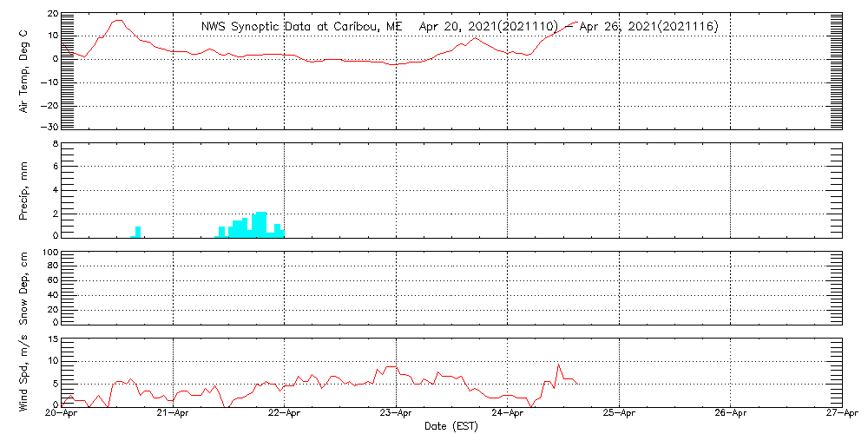Image resolution: width=868 pixels, height=434 pixels.
Task: Click the tallest precipitation bar on 21-Apr
Action: [262, 225]
